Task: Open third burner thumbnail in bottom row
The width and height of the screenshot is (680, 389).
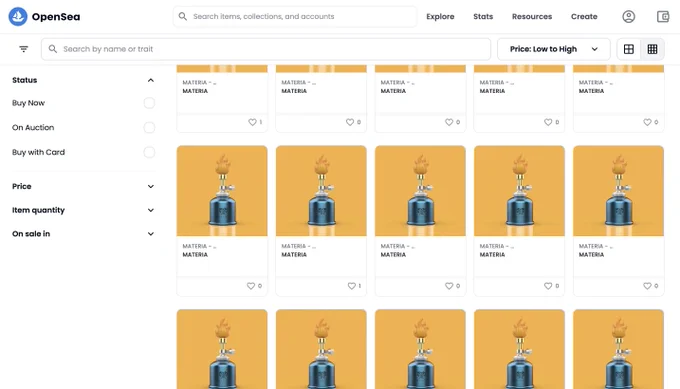Action: [x=420, y=349]
